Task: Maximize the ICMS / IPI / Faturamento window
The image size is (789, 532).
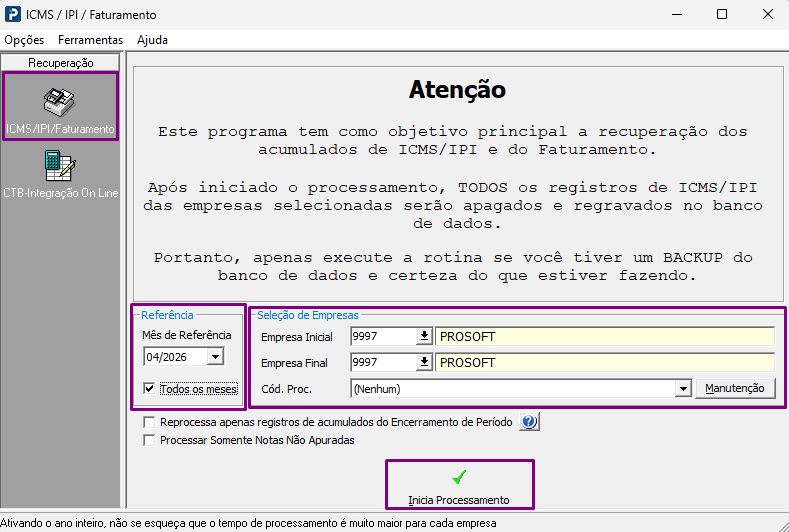Action: click(722, 14)
